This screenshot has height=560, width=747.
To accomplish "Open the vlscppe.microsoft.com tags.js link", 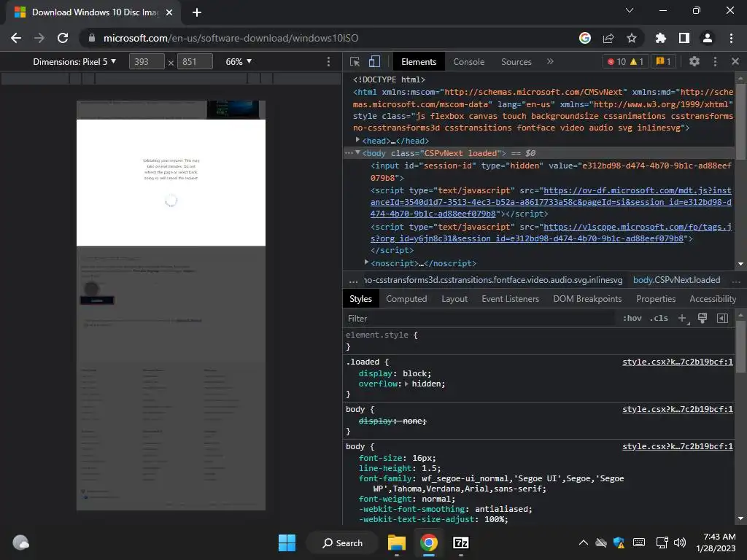I will (x=551, y=233).
